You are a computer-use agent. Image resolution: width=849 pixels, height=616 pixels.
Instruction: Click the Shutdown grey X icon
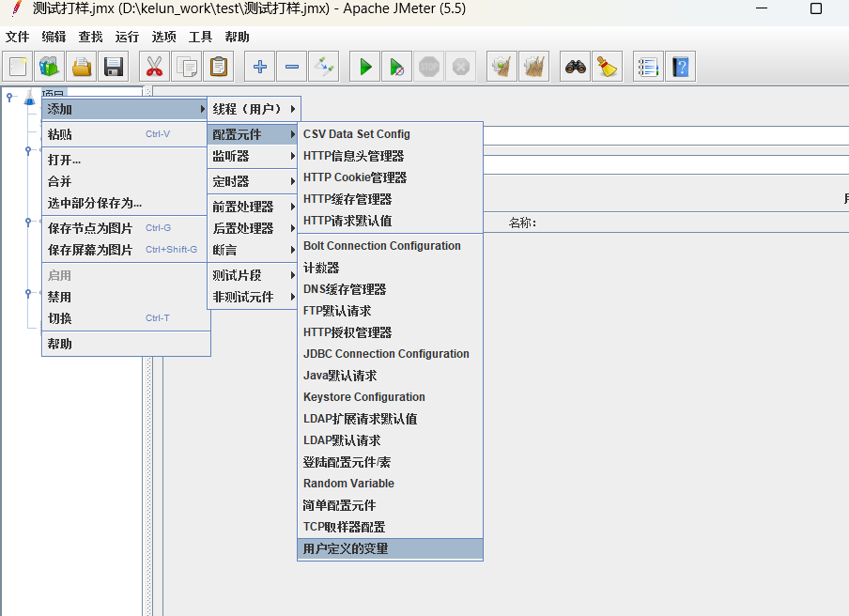[461, 67]
